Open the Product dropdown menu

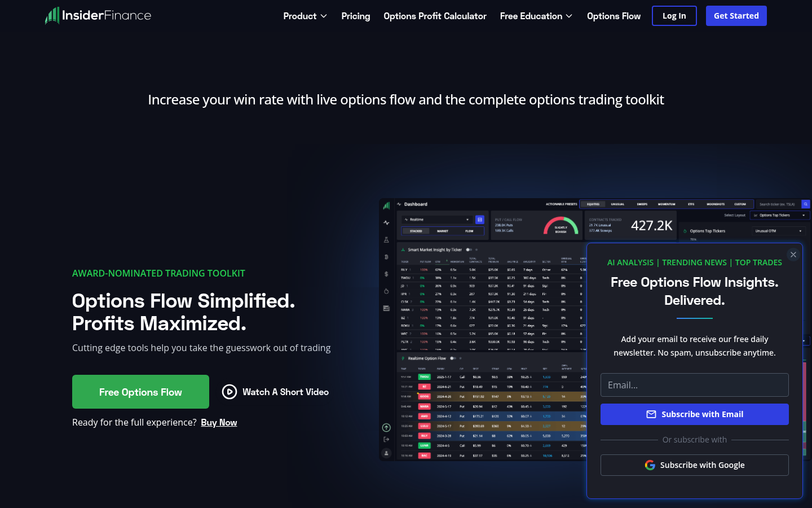pyautogui.click(x=305, y=16)
